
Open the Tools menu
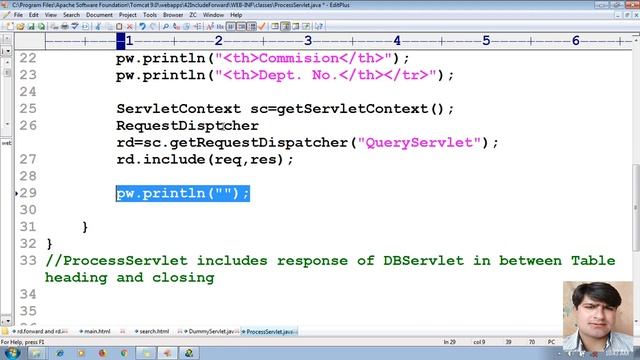(150, 15)
